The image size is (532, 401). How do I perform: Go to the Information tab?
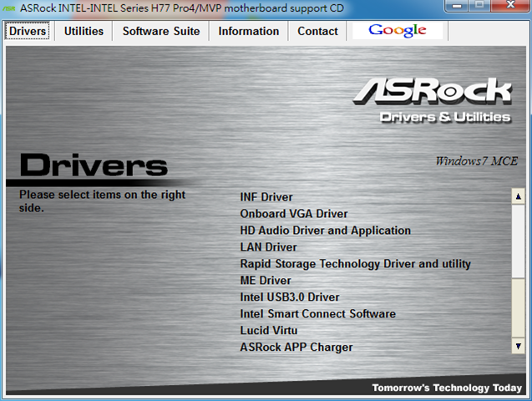(x=248, y=31)
